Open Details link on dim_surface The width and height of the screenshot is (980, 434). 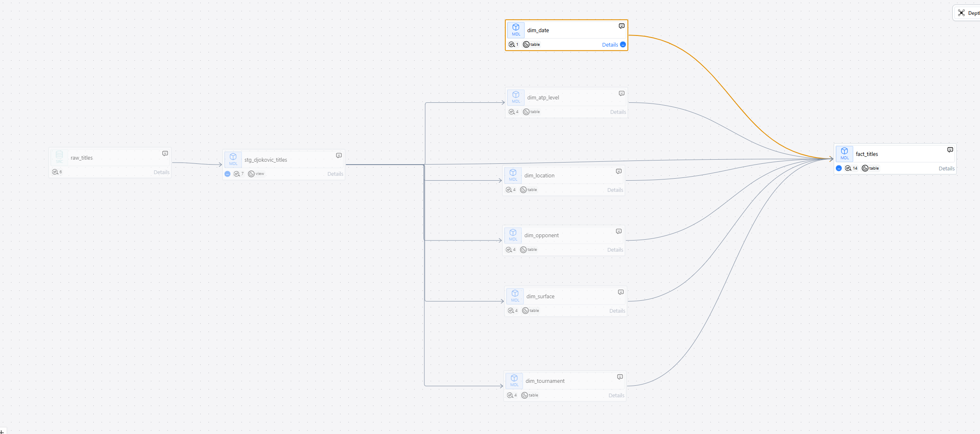[617, 311]
